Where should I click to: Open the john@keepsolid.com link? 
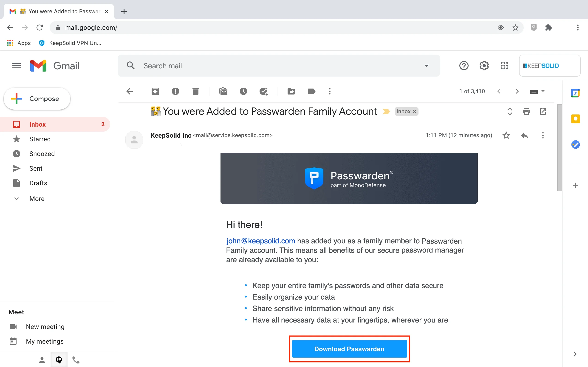(x=260, y=241)
